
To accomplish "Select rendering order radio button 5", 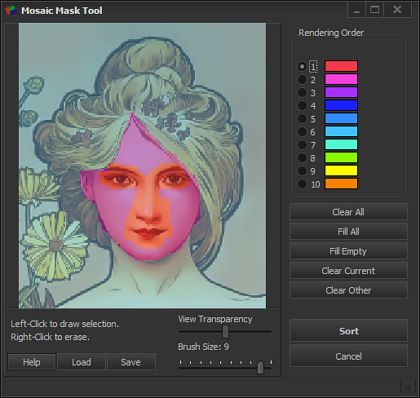I will [302, 119].
